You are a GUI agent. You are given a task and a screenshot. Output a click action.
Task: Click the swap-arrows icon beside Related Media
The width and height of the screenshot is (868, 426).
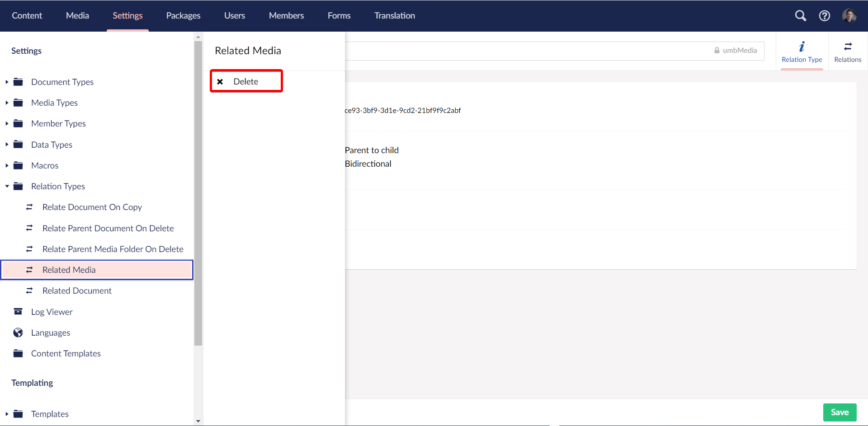tap(29, 269)
